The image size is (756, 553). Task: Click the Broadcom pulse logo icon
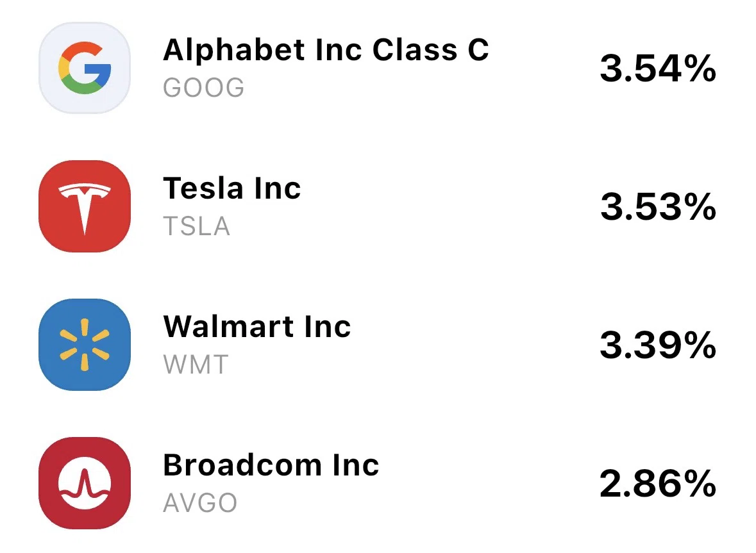click(x=85, y=483)
